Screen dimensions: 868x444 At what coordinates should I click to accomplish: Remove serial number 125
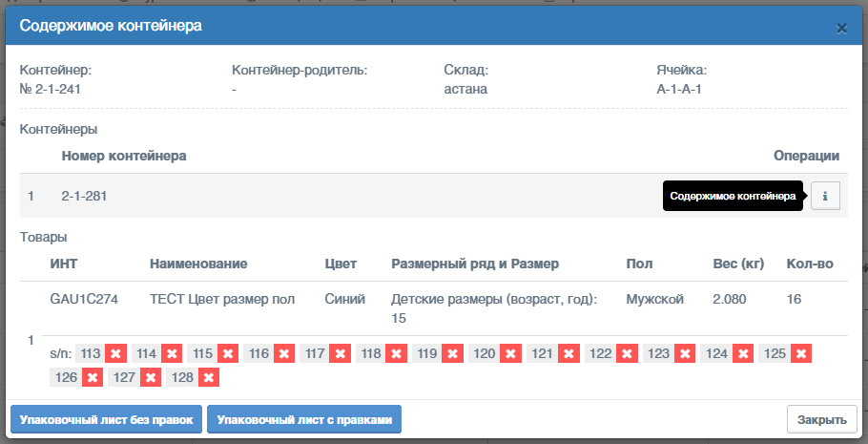[801, 353]
